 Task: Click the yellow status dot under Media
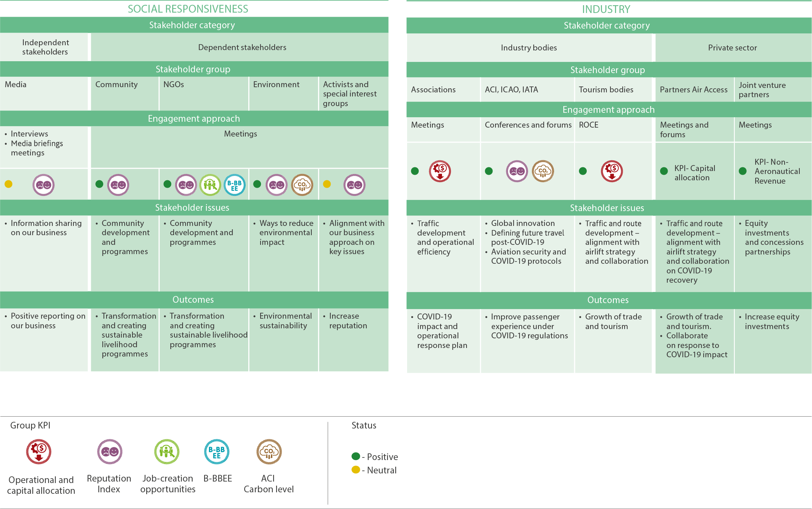(x=9, y=184)
